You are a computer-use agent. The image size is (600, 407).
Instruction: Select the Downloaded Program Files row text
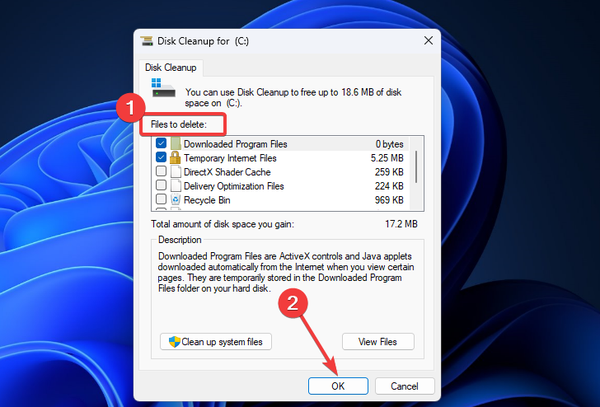pos(235,144)
